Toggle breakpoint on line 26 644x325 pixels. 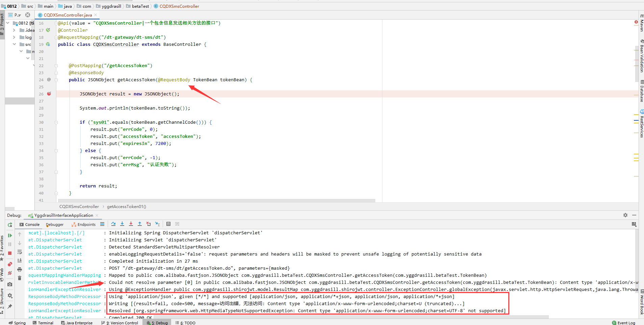pos(49,94)
